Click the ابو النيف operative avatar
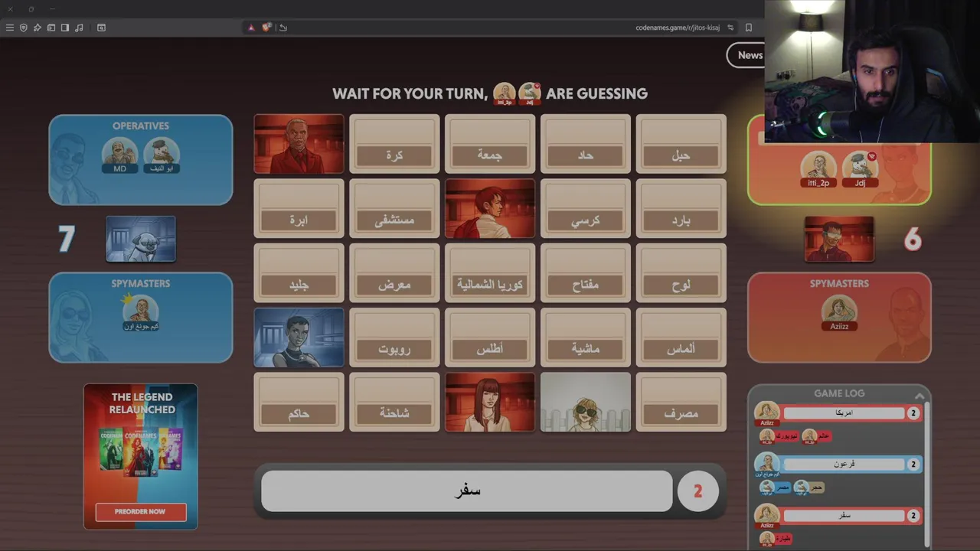 pos(162,155)
